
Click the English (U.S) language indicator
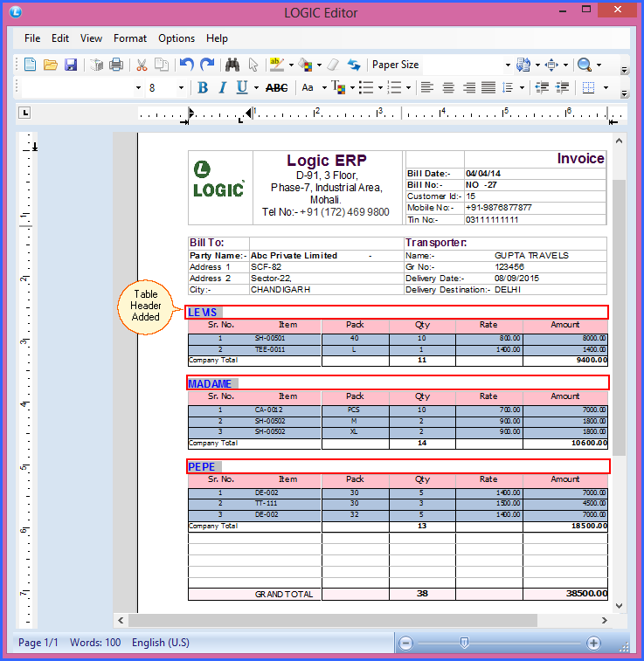pyautogui.click(x=160, y=643)
